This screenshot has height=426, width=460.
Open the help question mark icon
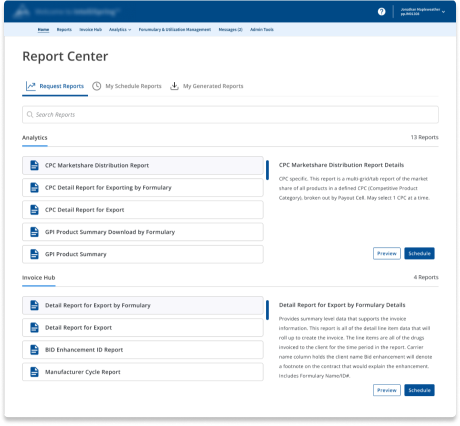click(x=381, y=12)
